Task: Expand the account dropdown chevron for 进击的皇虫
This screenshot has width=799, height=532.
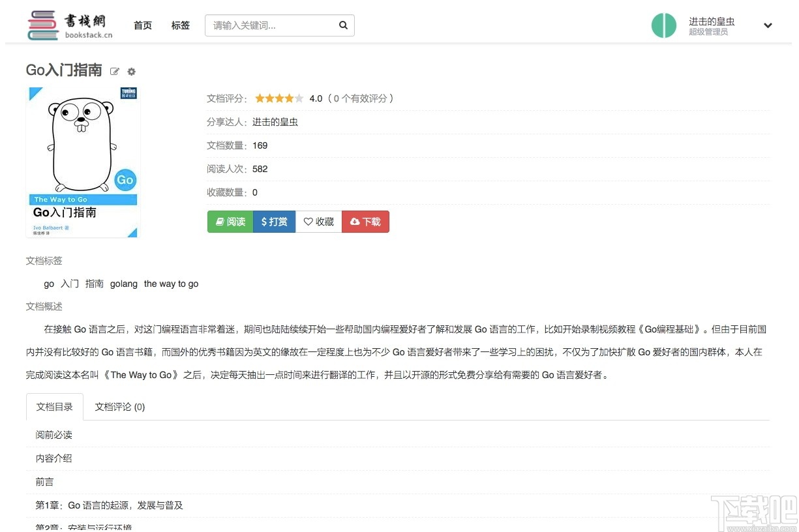Action: tap(768, 25)
